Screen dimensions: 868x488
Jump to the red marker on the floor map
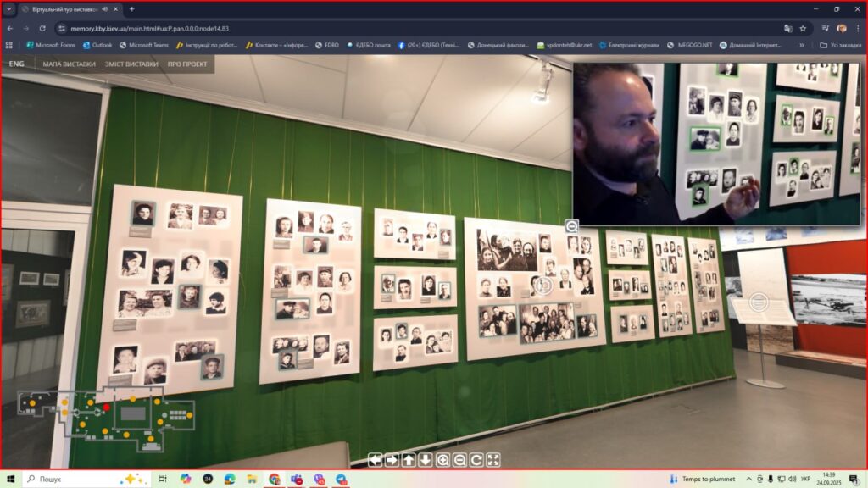pyautogui.click(x=107, y=408)
